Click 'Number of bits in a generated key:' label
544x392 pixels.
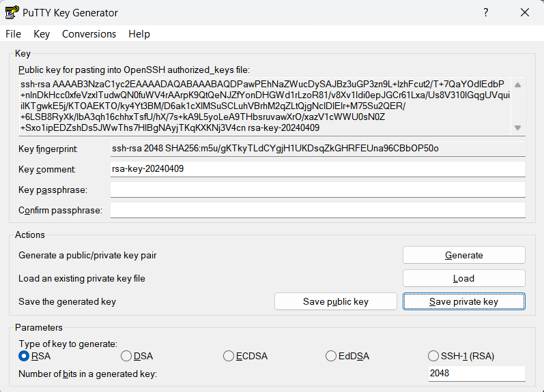click(87, 374)
